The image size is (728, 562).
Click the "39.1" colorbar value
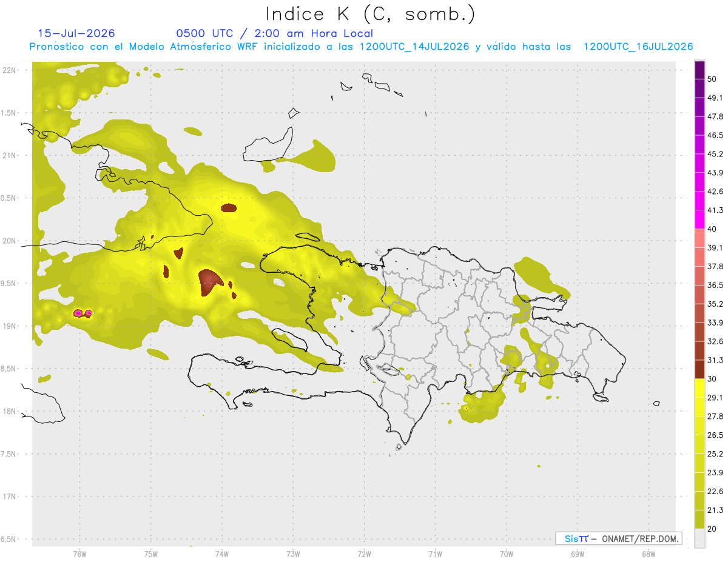715,248
